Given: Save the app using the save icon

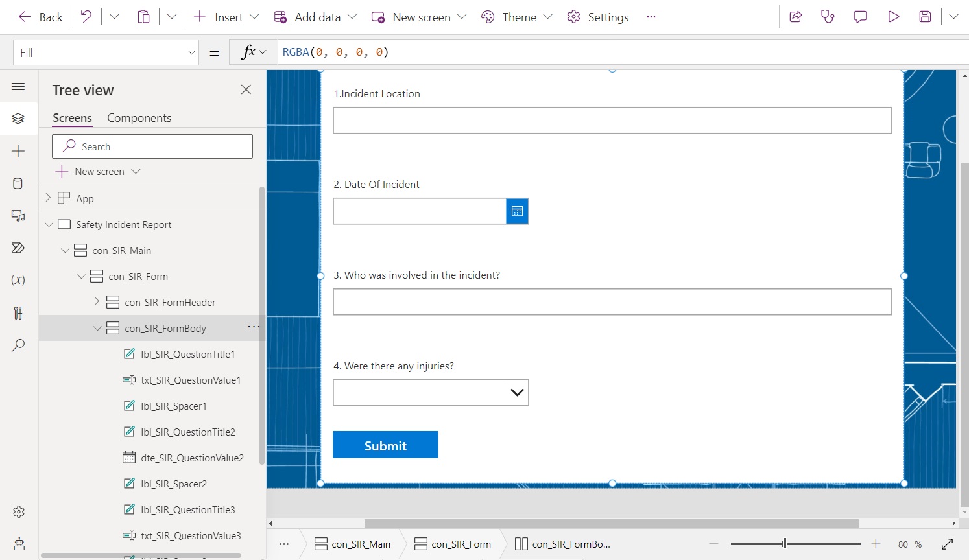Looking at the screenshot, I should (x=925, y=17).
